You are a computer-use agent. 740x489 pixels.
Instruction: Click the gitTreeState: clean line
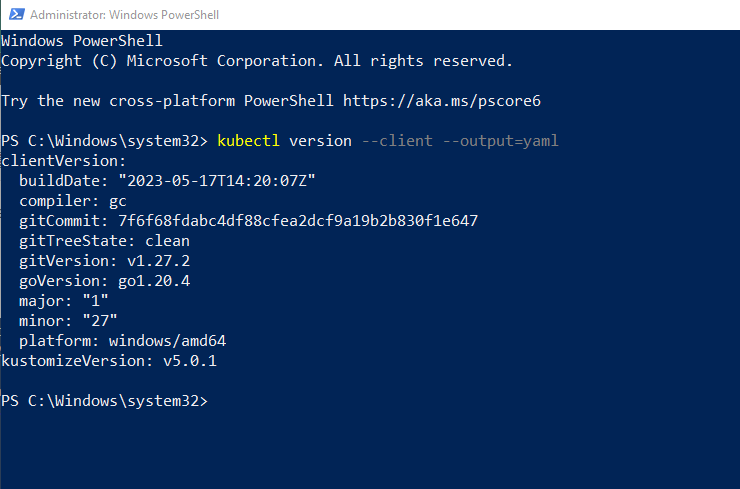[x=104, y=241]
